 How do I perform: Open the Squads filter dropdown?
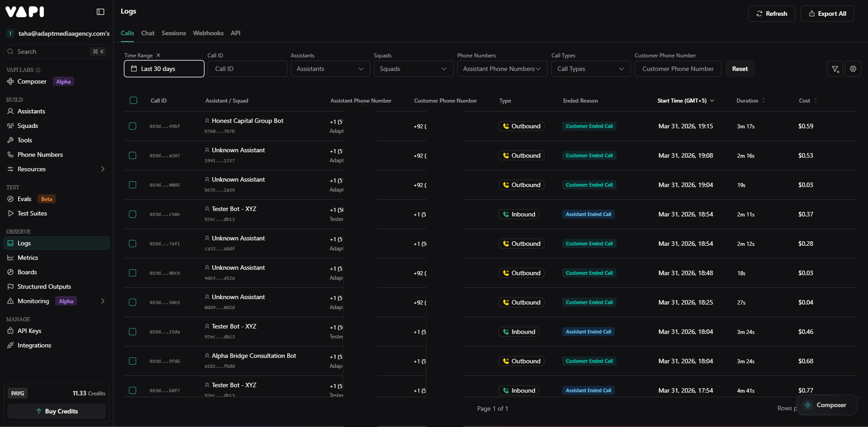(x=414, y=69)
